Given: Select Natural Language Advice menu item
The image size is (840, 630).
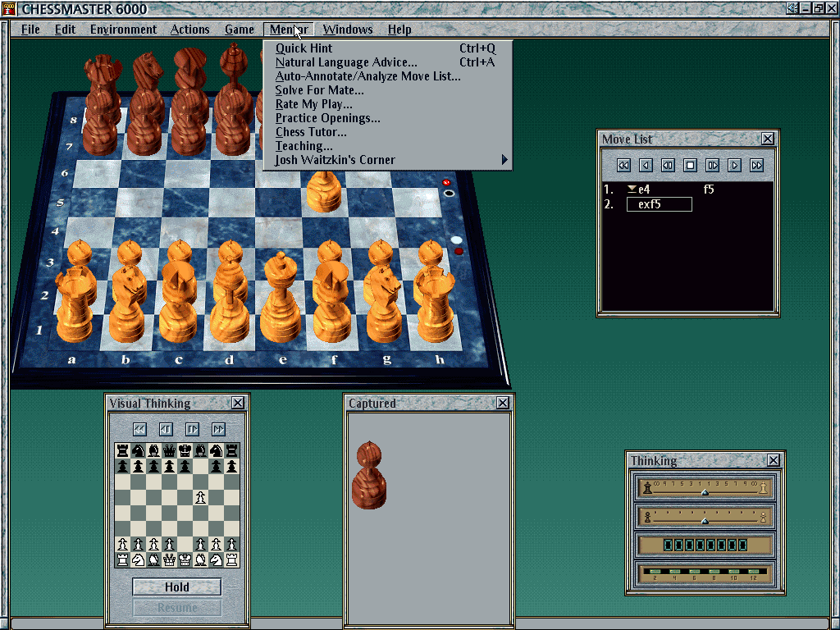Looking at the screenshot, I should click(x=387, y=62).
